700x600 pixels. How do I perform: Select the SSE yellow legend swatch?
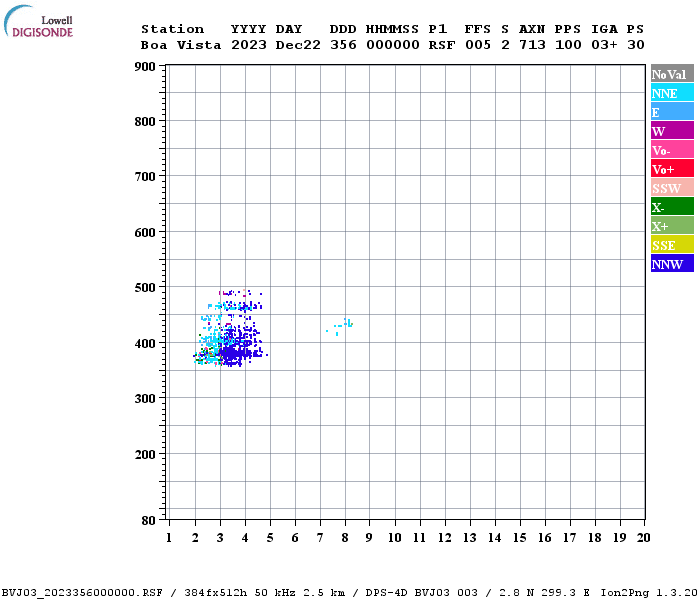tap(672, 244)
